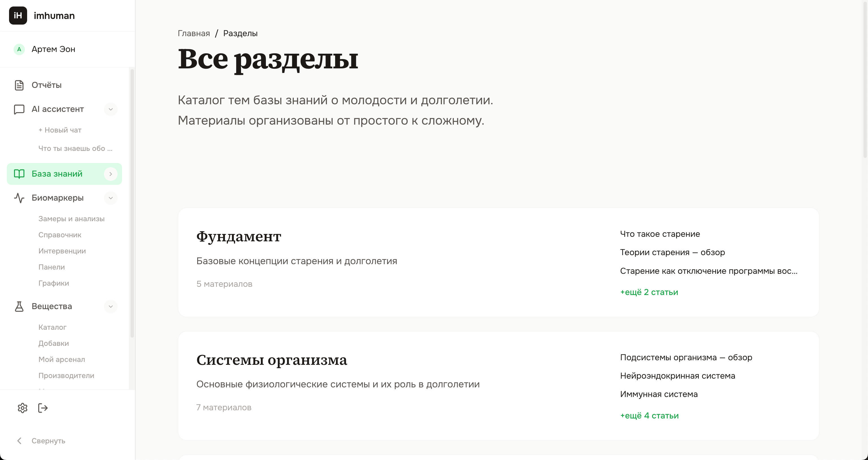Viewport: 868px width, 460px height.
Task: Expand the Биомаркеры section chevron
Action: click(110, 198)
